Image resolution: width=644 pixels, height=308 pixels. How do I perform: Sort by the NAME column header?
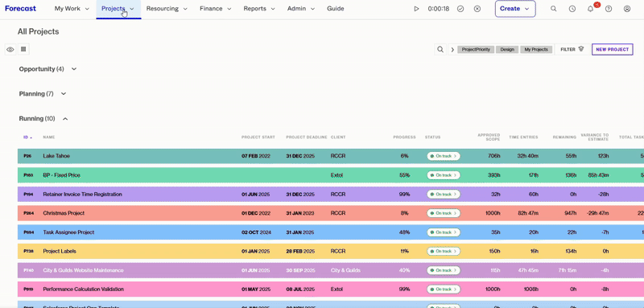click(49, 138)
